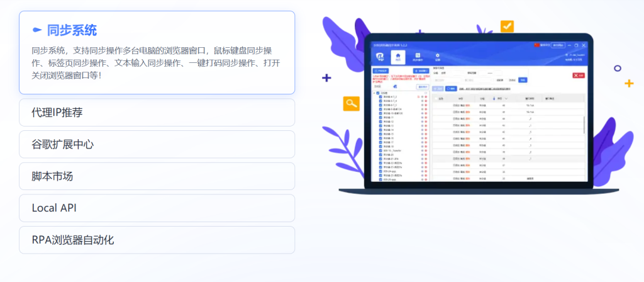
Task: Click the blue add window button
Action: [x=421, y=70]
